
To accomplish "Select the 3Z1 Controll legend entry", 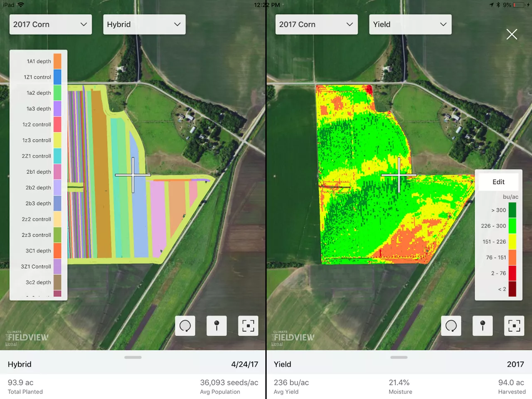I will coord(37,266).
